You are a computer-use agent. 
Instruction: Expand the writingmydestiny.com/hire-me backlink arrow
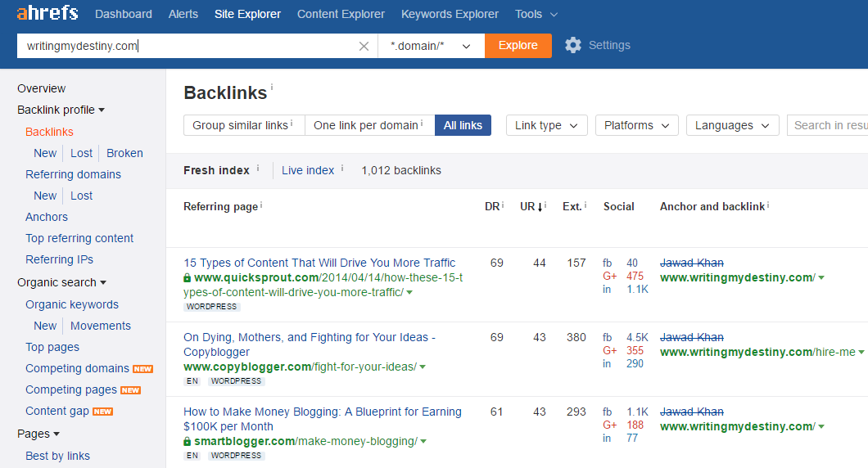861,353
